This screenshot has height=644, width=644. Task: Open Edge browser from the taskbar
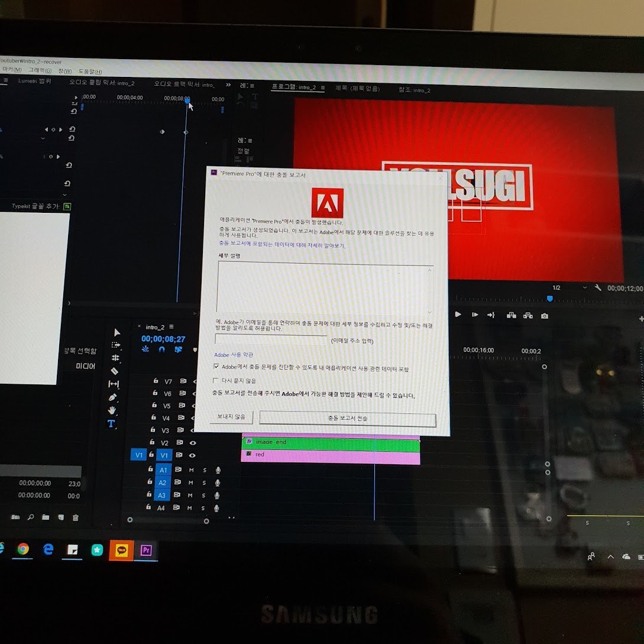(x=48, y=549)
